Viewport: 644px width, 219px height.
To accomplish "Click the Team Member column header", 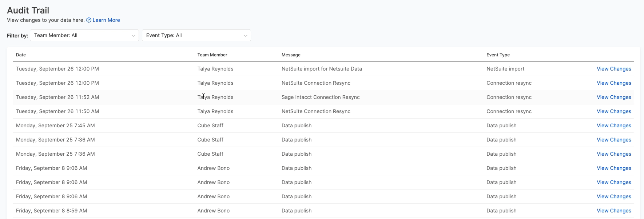I will click(212, 55).
